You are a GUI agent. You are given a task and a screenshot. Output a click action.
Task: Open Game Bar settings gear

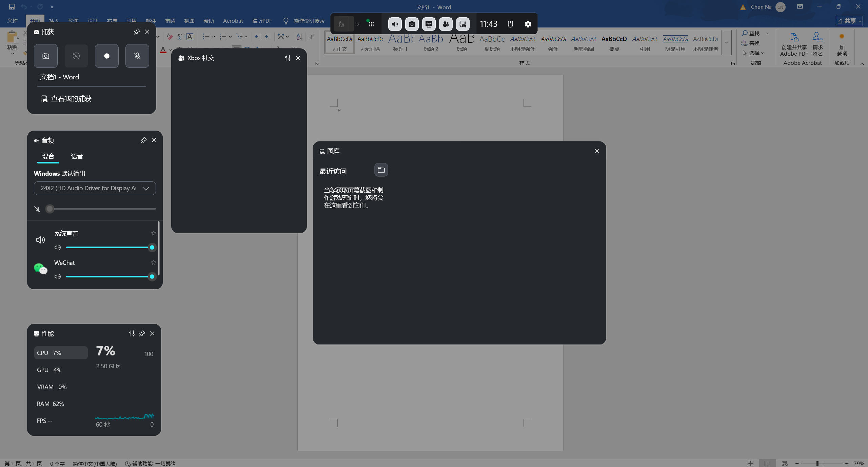(528, 24)
